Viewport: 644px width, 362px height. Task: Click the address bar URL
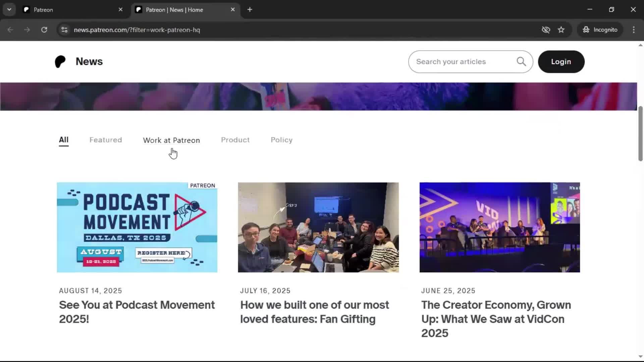pos(137,30)
